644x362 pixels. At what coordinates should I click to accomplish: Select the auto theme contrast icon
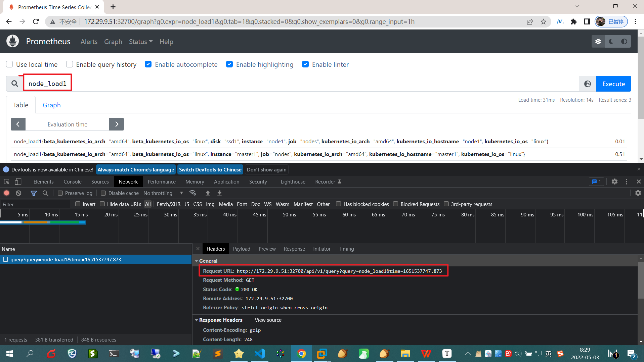(x=624, y=41)
